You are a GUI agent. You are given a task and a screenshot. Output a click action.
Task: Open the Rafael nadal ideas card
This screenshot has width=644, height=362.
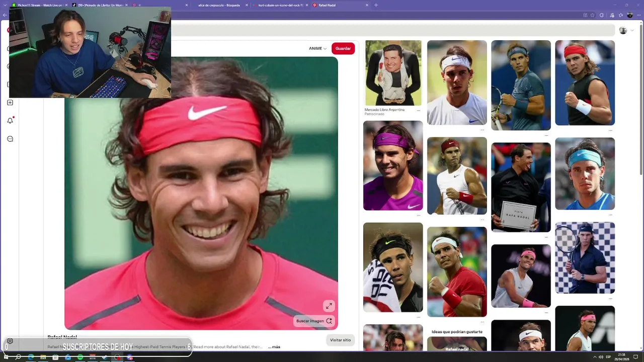(x=457, y=344)
